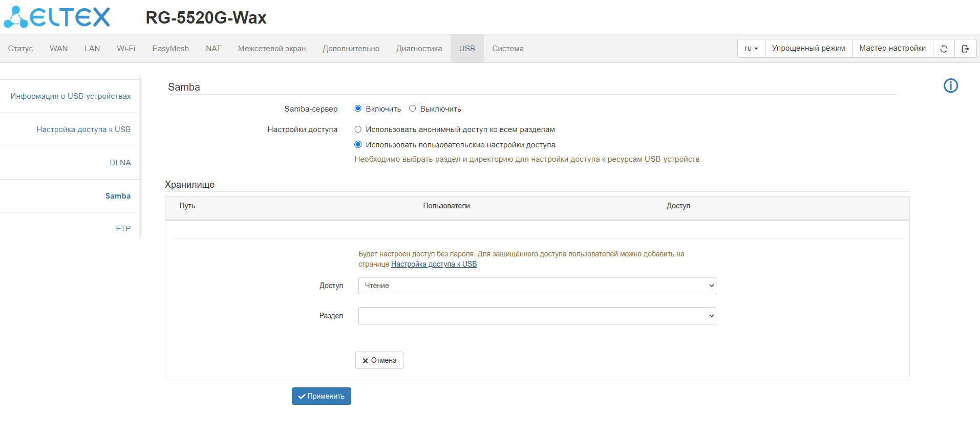Image resolution: width=980 pixels, height=436 pixels.
Task: Click the refresh icon in top bar
Action: tap(944, 49)
